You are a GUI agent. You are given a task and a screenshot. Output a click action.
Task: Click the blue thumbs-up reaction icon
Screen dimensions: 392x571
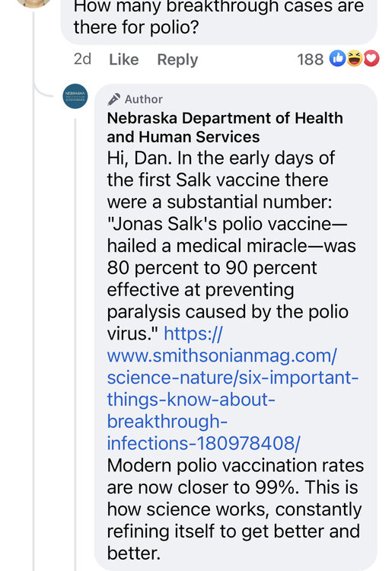coord(337,59)
